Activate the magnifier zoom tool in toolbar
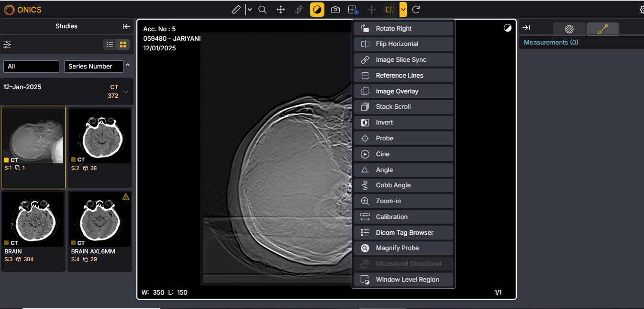This screenshot has width=644, height=309. [x=262, y=10]
